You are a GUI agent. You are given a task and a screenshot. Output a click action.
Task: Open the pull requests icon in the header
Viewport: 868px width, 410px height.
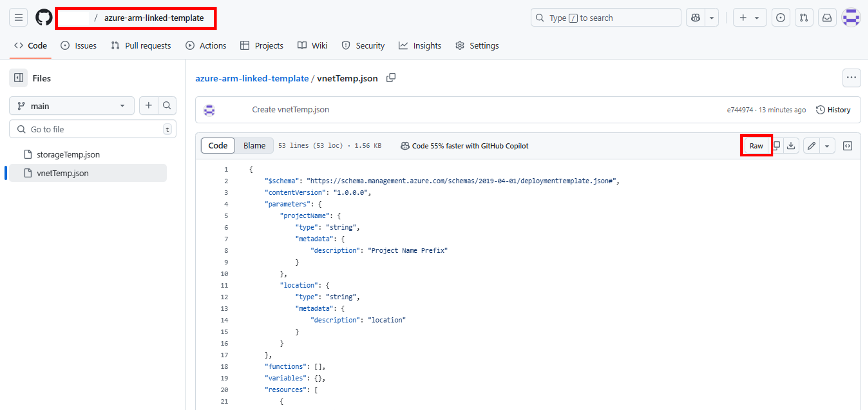pyautogui.click(x=804, y=17)
